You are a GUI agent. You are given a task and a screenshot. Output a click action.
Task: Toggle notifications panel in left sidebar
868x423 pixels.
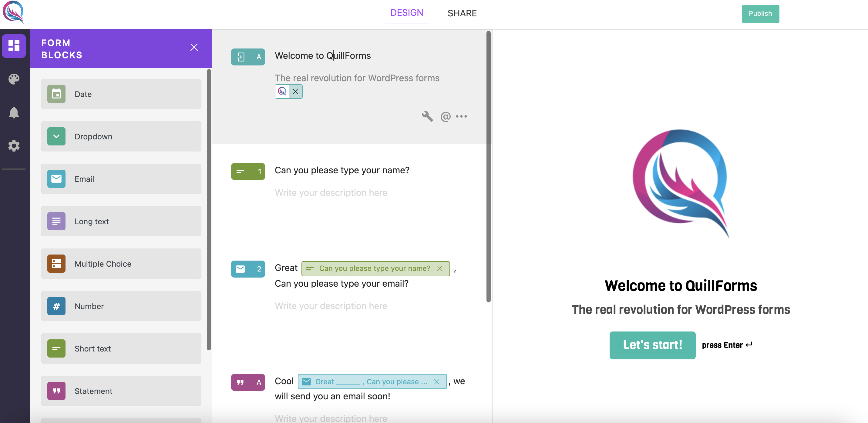[x=15, y=112]
